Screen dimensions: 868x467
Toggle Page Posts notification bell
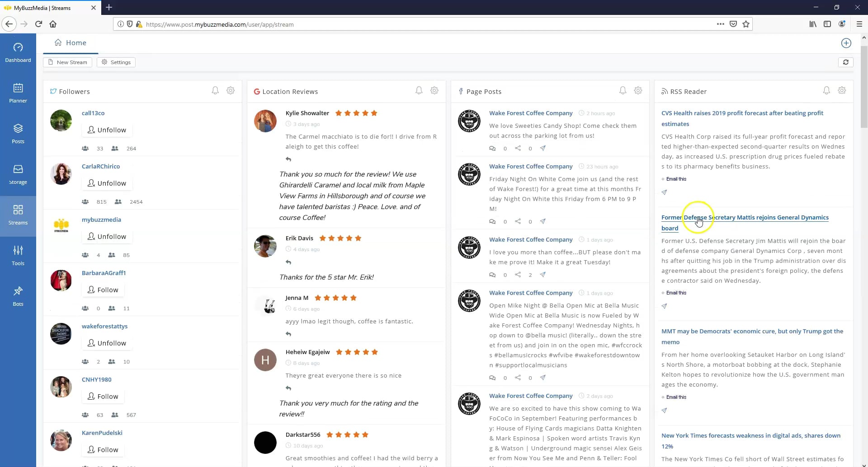click(623, 91)
